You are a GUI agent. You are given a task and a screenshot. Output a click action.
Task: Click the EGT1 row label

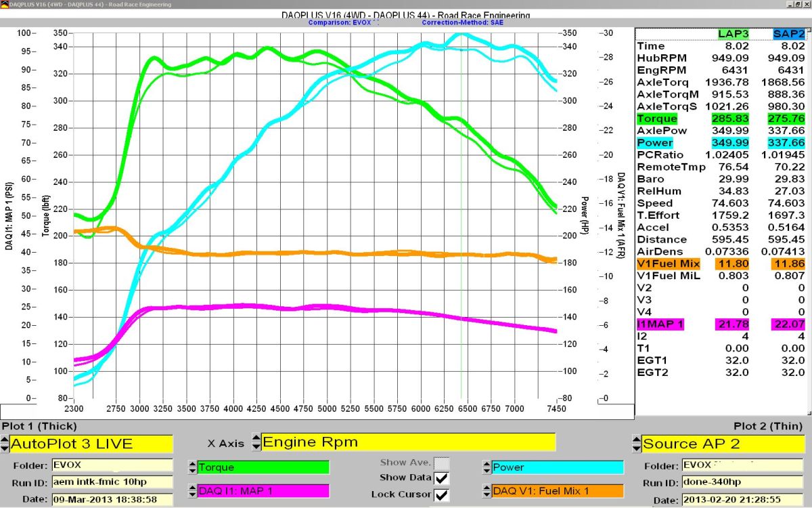point(652,360)
